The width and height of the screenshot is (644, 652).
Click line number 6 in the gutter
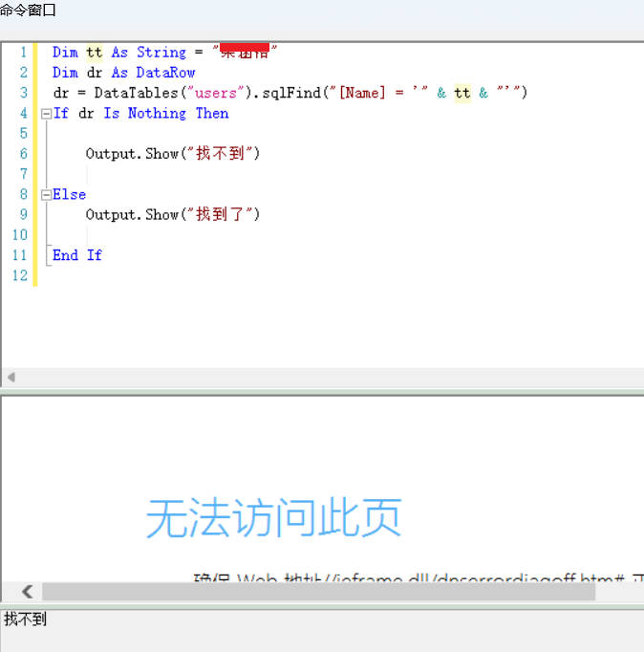pyautogui.click(x=23, y=154)
